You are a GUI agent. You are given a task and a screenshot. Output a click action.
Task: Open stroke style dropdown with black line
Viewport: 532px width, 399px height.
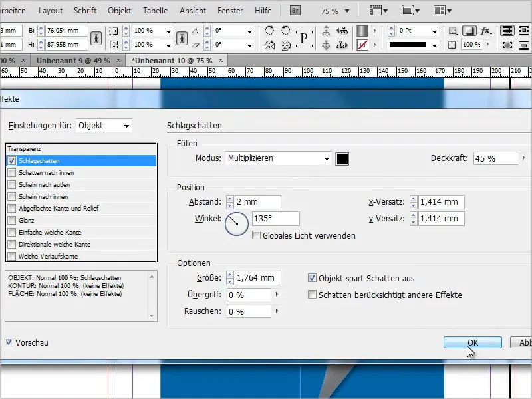coord(434,45)
